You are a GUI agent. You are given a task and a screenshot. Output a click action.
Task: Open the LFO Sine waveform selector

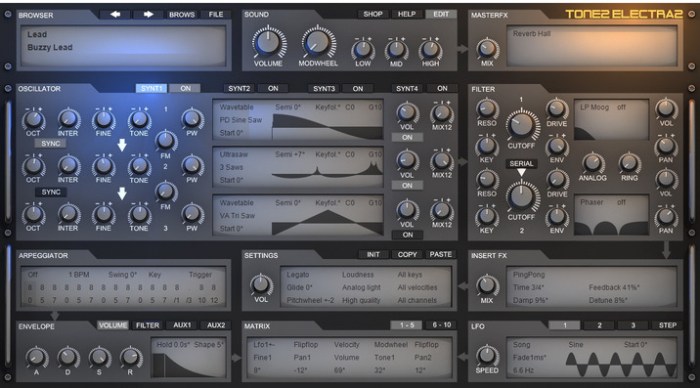coord(576,345)
